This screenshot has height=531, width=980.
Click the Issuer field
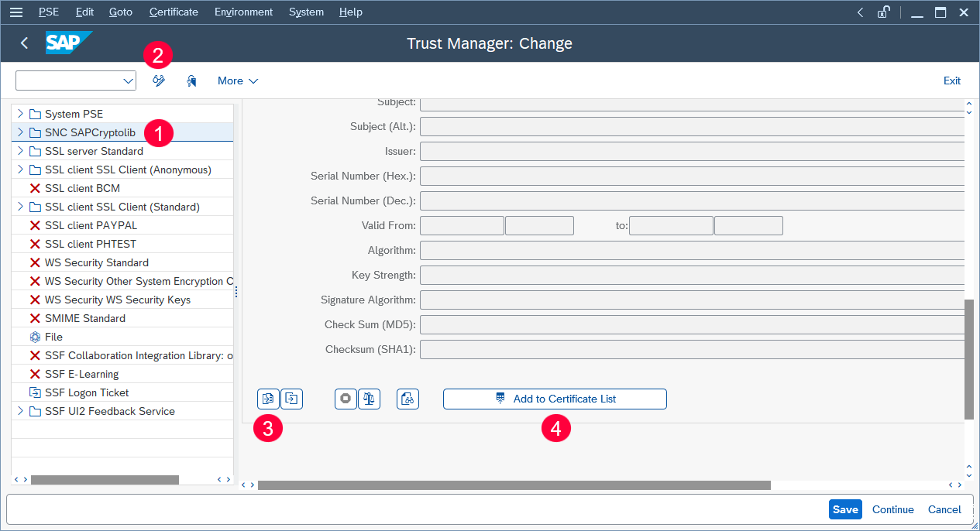[692, 151]
